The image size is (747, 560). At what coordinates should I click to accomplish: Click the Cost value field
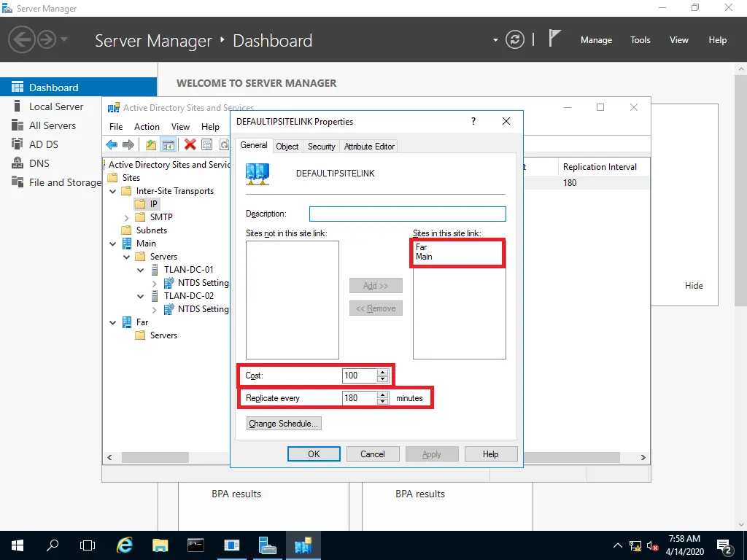click(x=360, y=376)
